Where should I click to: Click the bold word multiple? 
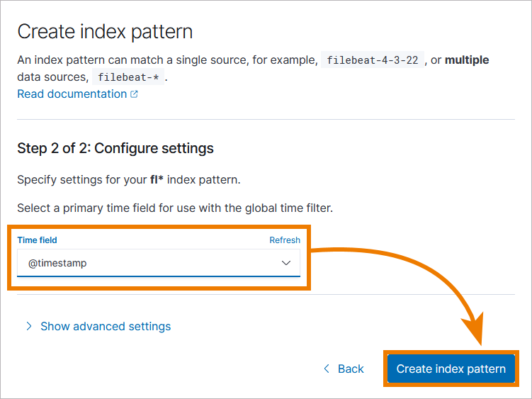point(467,60)
